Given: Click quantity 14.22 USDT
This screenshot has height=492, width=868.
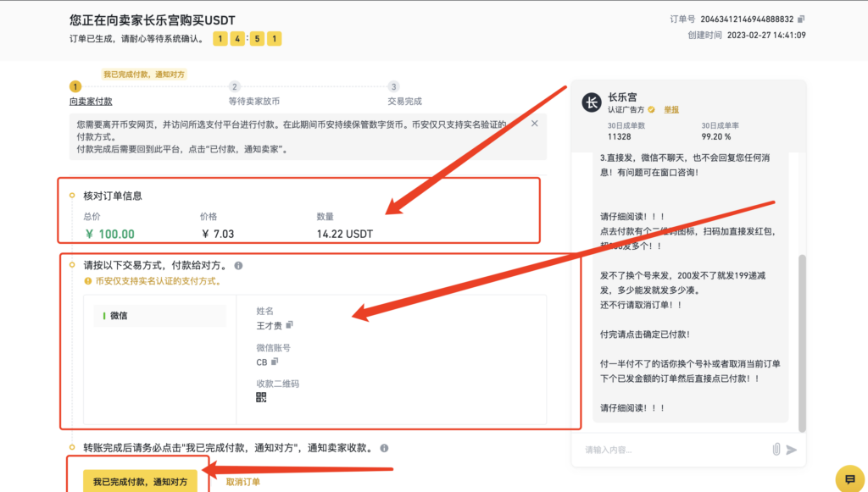Looking at the screenshot, I should click(x=345, y=234).
